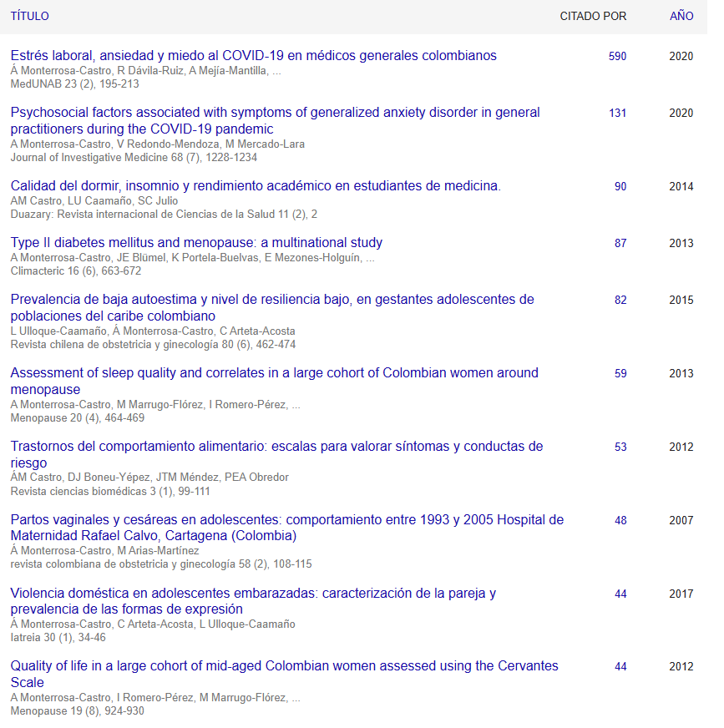Image resolution: width=724 pixels, height=728 pixels.
Task: View the 131 citing articles count
Action: [x=617, y=113]
